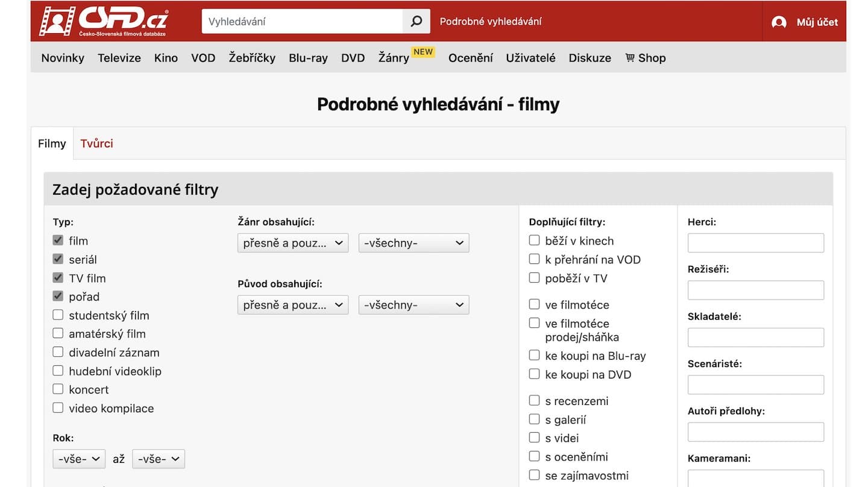Viewport: 868px width, 487px height.
Task: Uncheck the seriál checkbox
Action: 58,259
